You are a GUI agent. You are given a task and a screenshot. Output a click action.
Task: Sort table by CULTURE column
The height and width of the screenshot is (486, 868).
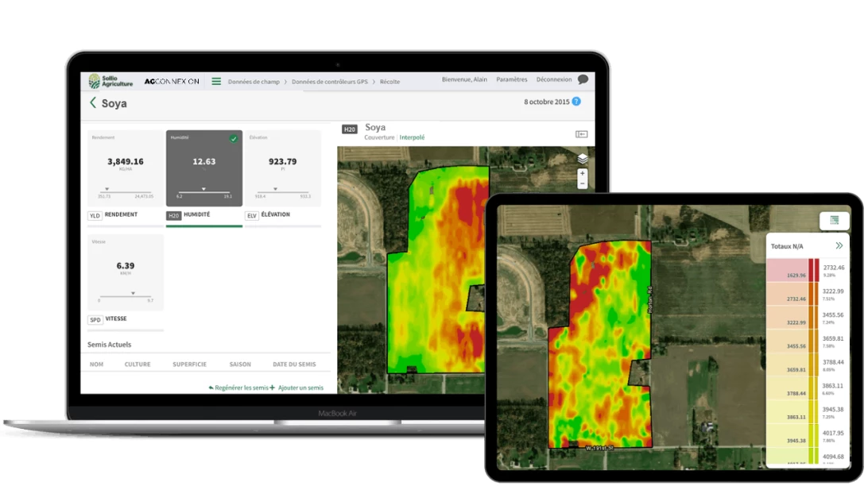138,364
